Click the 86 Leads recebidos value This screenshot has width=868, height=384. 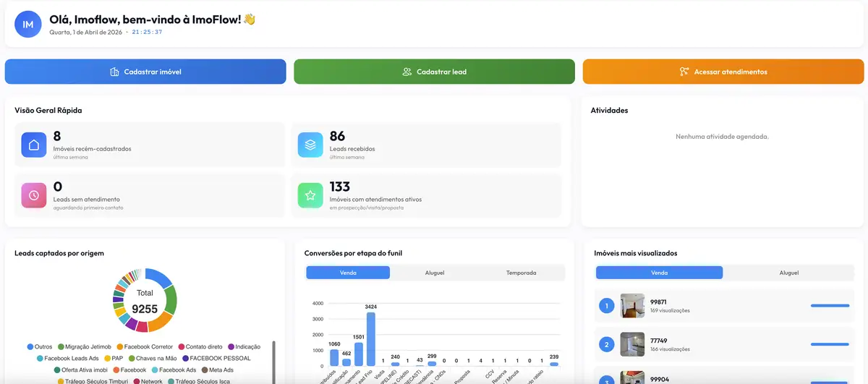(337, 136)
